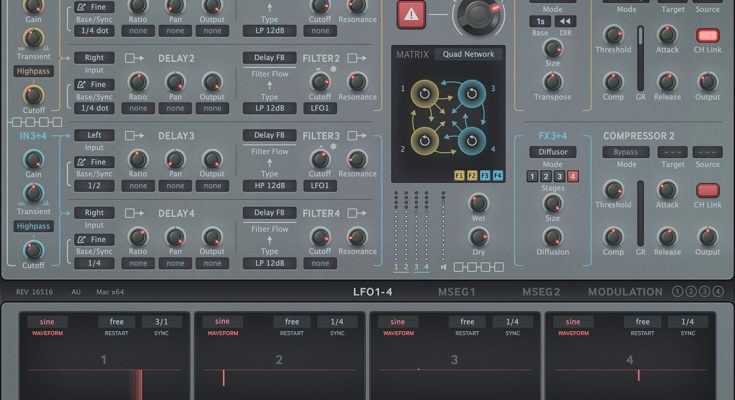Click the Delay2 routing arrow icon
The image size is (735, 400).
(134, 58)
